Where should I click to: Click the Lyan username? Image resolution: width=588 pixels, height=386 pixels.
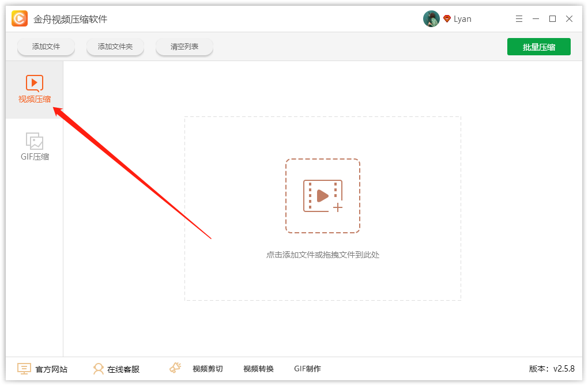click(x=462, y=19)
